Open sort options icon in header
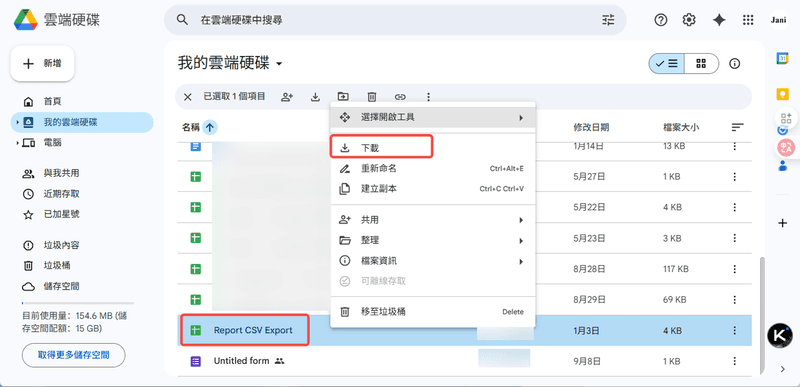The image size is (800, 387). coord(738,127)
